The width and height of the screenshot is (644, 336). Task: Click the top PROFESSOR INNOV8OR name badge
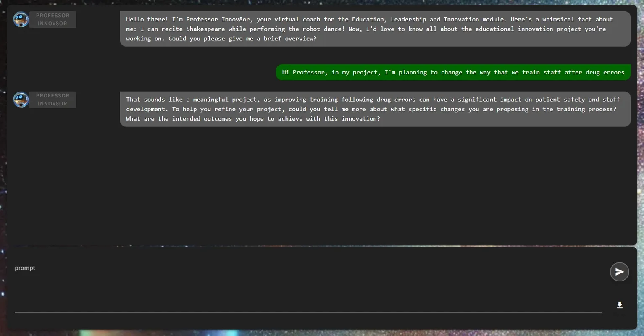(x=53, y=19)
